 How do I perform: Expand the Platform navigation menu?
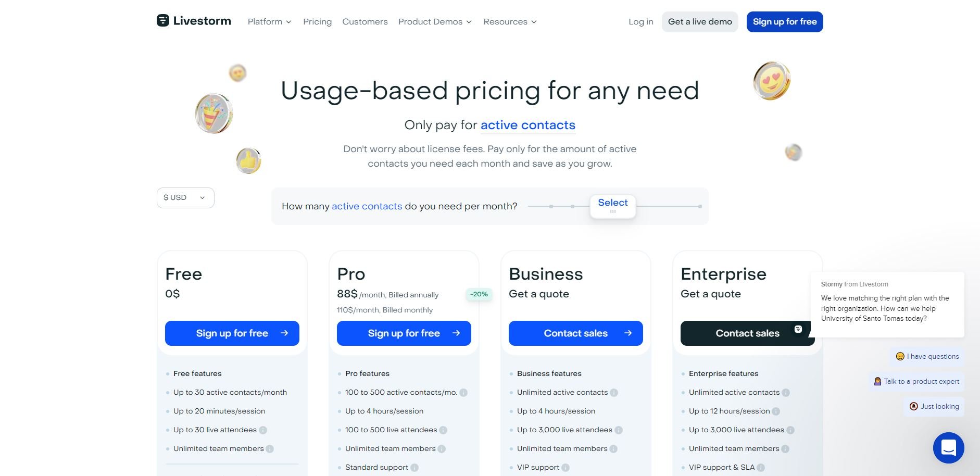[x=269, y=22]
